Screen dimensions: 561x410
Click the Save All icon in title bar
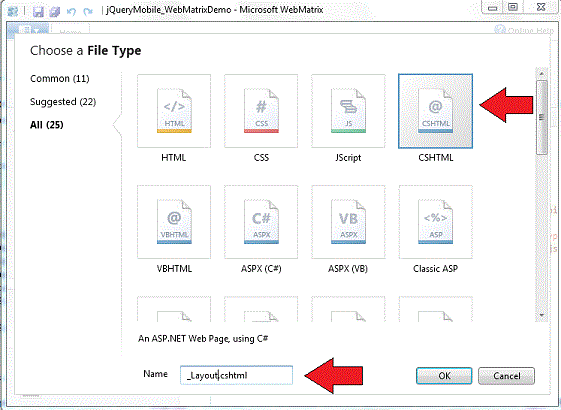(55, 11)
